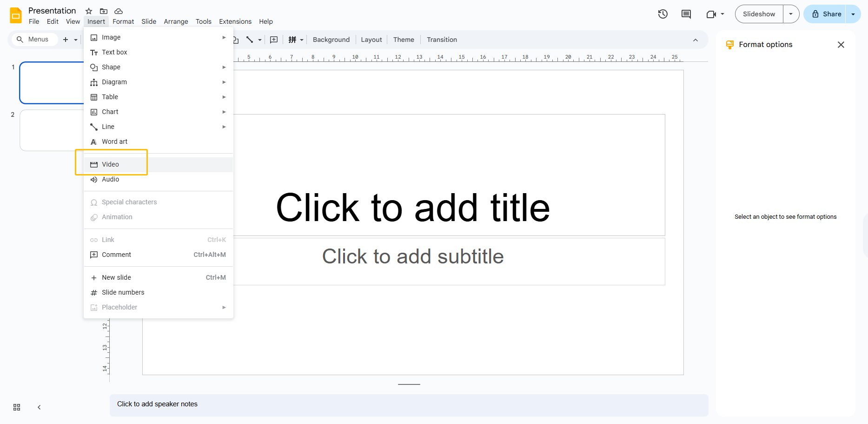Add a comment using the toolbar icon

point(274,40)
